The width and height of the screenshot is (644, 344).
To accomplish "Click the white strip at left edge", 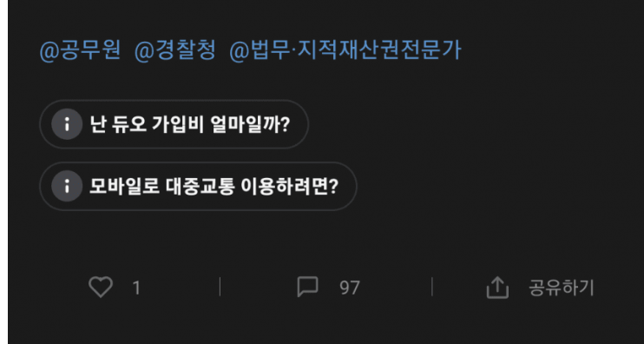I will 3,172.
